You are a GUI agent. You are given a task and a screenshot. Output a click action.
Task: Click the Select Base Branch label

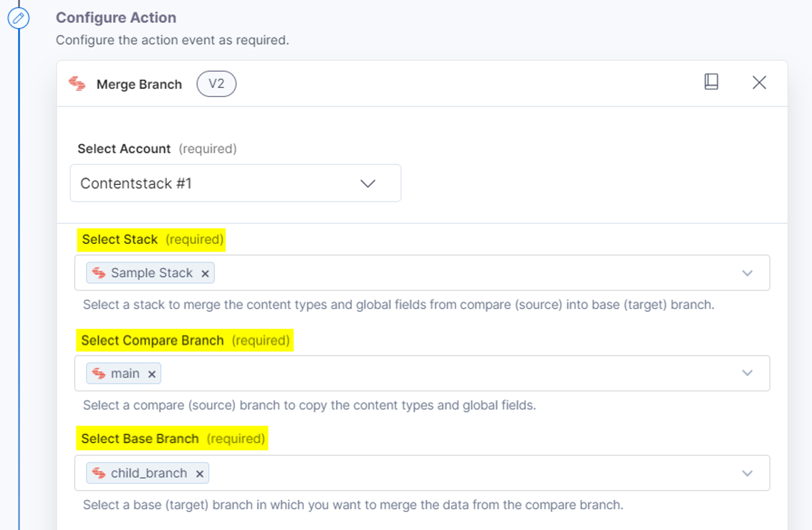(140, 439)
